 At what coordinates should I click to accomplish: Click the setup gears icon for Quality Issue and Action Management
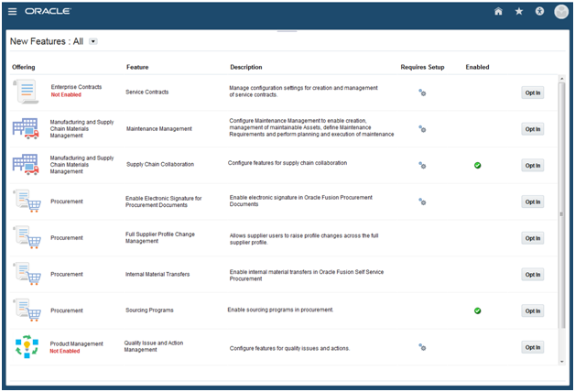(x=422, y=347)
